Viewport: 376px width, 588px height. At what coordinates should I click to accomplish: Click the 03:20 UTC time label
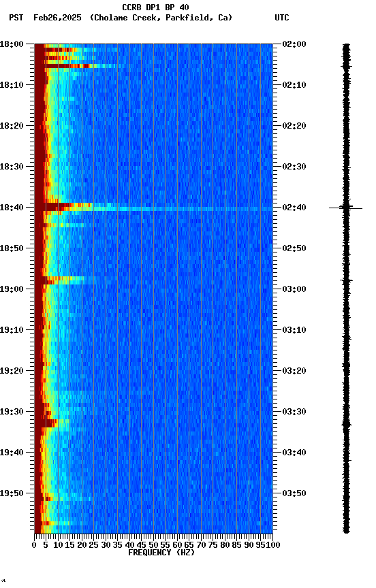click(294, 371)
